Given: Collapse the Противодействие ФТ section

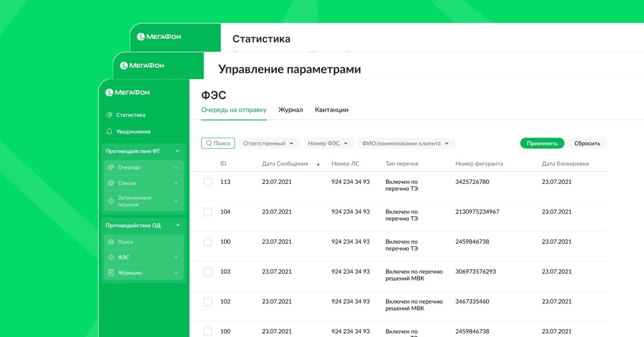Looking at the screenshot, I should 177,151.
